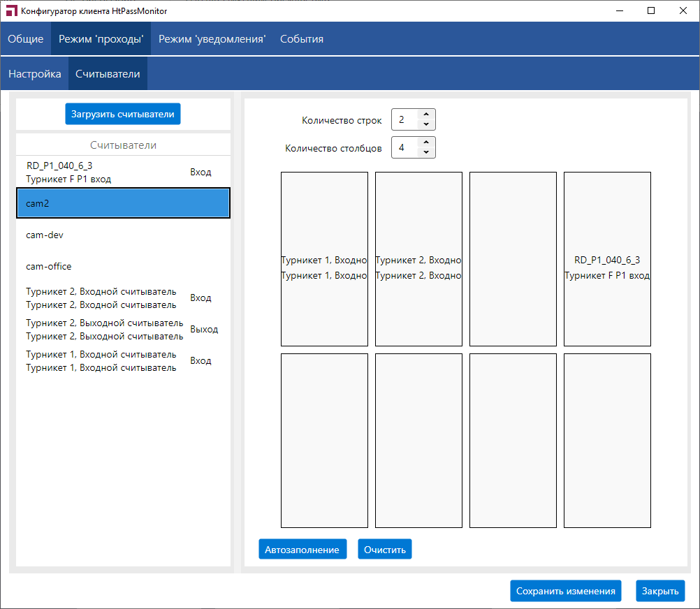Switch to 'Режим уведомления' tab

[212, 39]
